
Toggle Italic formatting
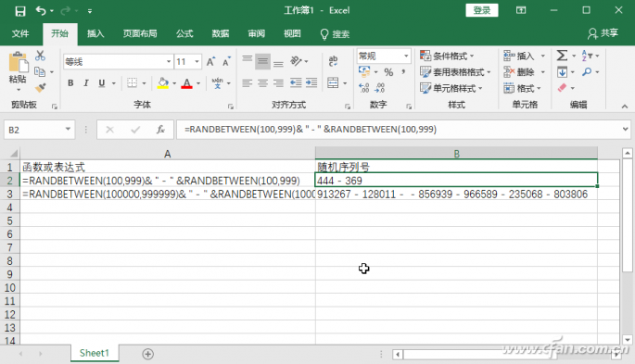pyautogui.click(x=86, y=83)
